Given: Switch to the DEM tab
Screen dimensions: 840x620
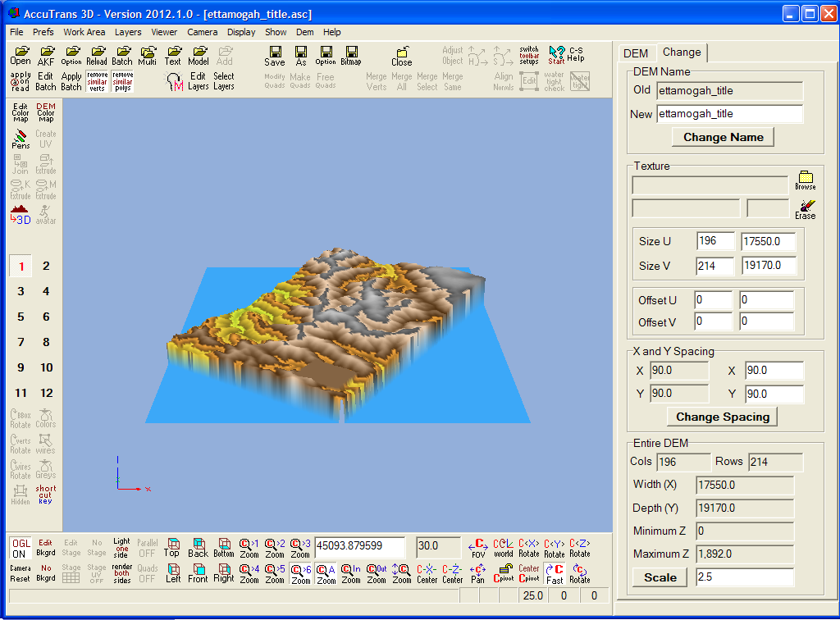Looking at the screenshot, I should [x=635, y=53].
